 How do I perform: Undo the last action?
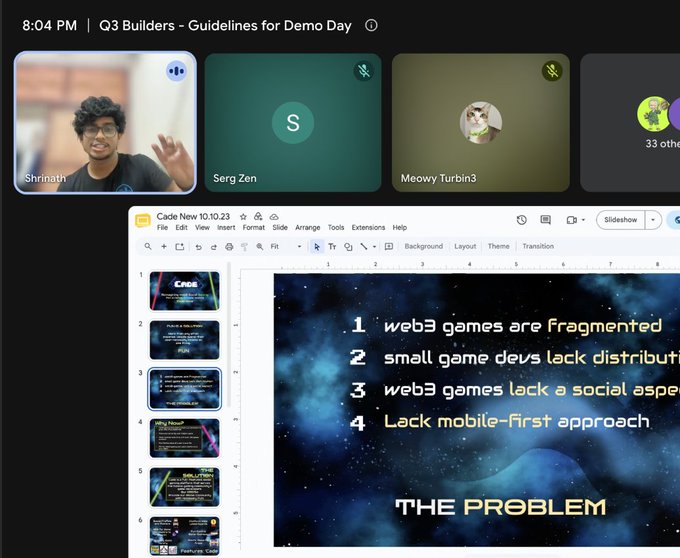[x=199, y=247]
